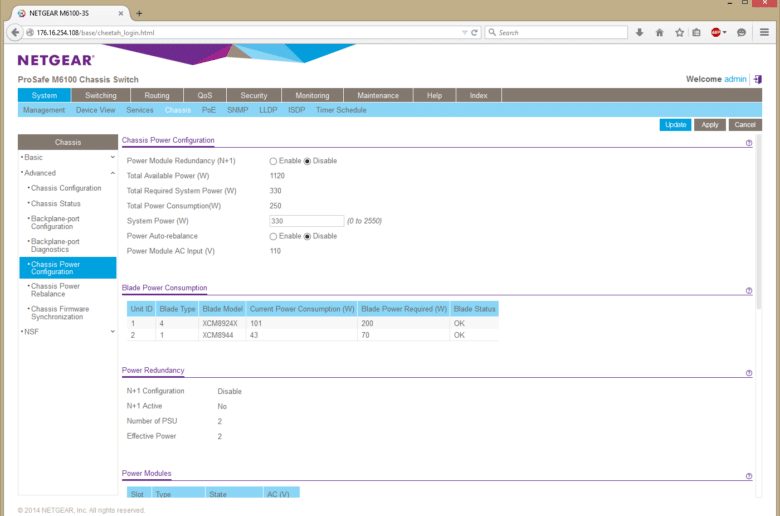Click the page vertical scrollbar

coord(758,224)
